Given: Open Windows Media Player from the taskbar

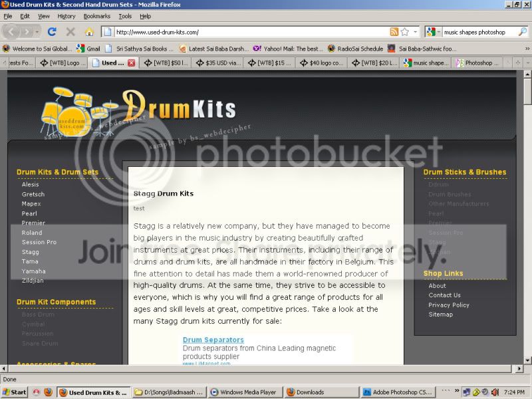Looking at the screenshot, I should pyautogui.click(x=245, y=392).
